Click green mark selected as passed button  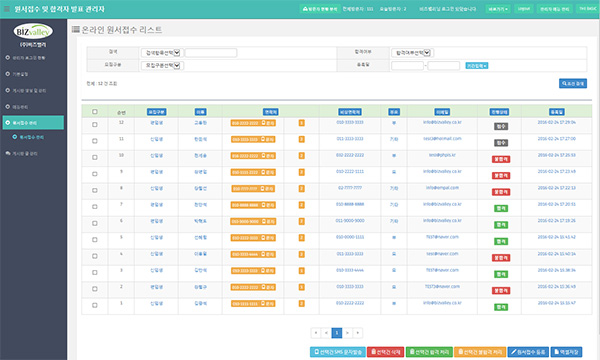[x=429, y=352]
